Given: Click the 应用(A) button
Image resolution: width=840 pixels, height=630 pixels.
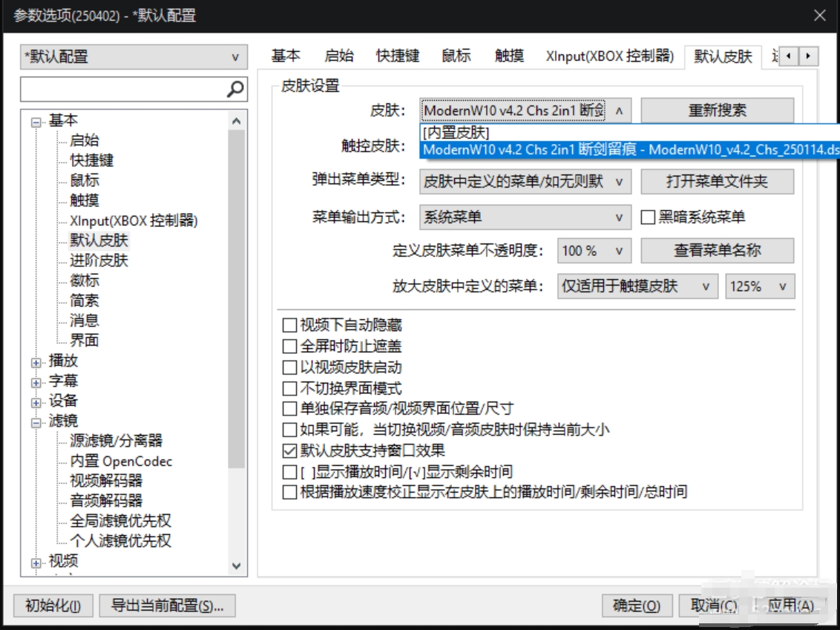Looking at the screenshot, I should tap(791, 606).
